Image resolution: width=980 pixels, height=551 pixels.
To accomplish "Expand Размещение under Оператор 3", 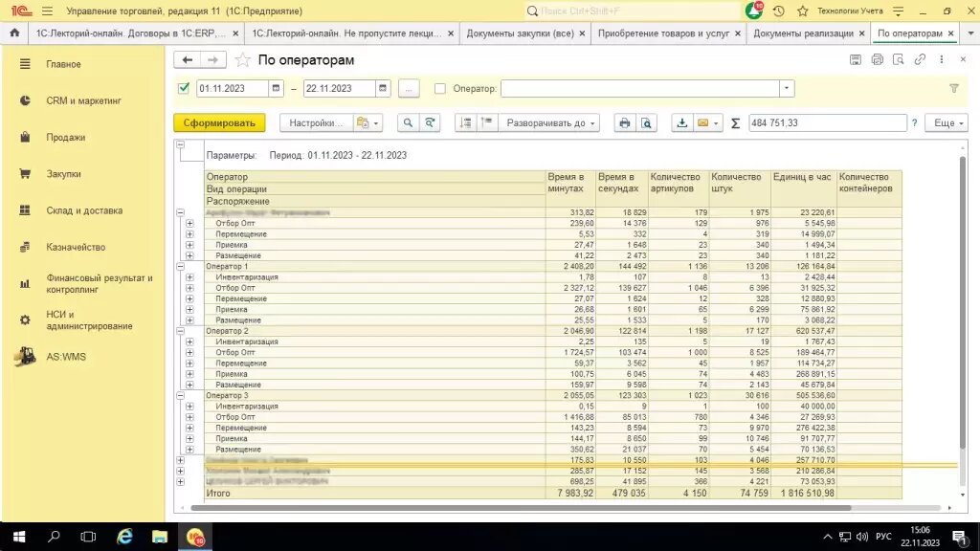I will [x=189, y=450].
